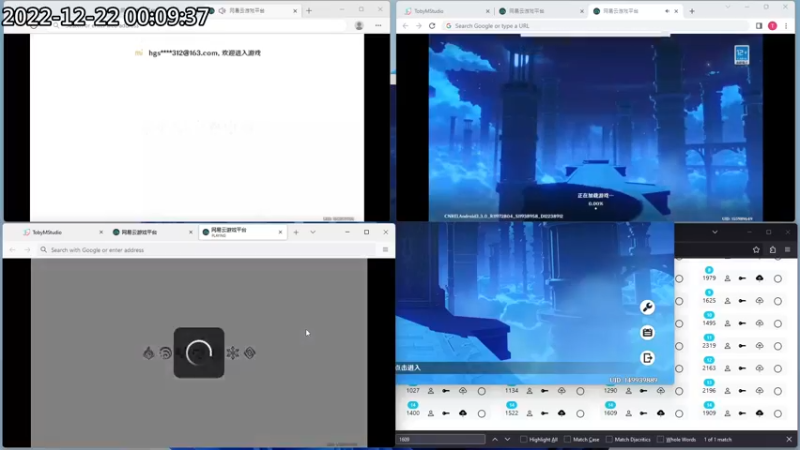Click the key icon in row 2196
This screenshot has width=800, height=450.
point(742,391)
